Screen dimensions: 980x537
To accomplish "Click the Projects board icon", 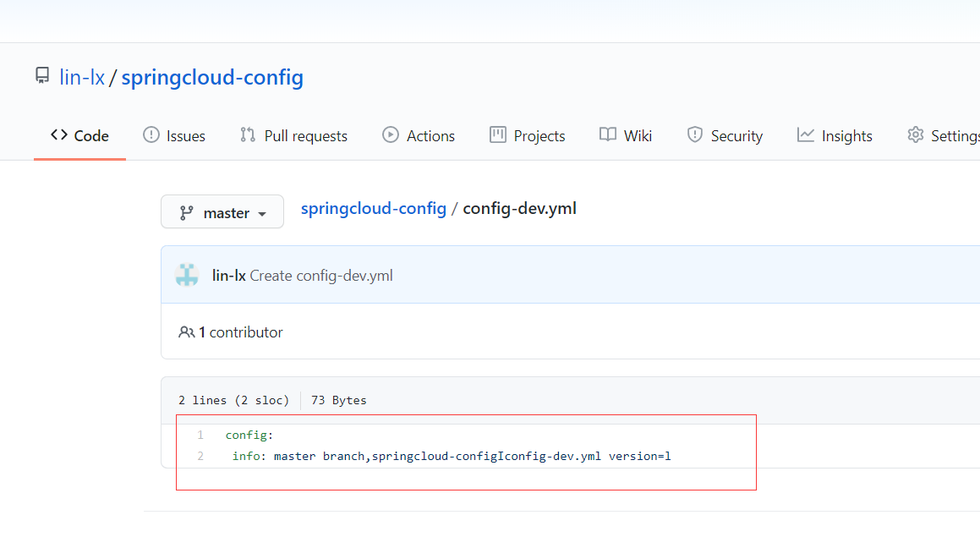I will click(x=498, y=135).
